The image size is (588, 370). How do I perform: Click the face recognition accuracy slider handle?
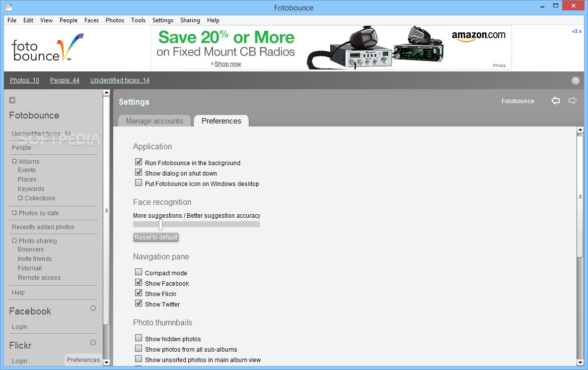(160, 224)
